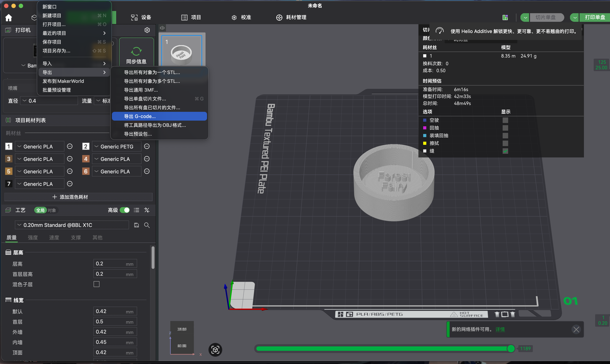
Task: Open filament 2 Generic PETG dropdown
Action: (x=117, y=146)
